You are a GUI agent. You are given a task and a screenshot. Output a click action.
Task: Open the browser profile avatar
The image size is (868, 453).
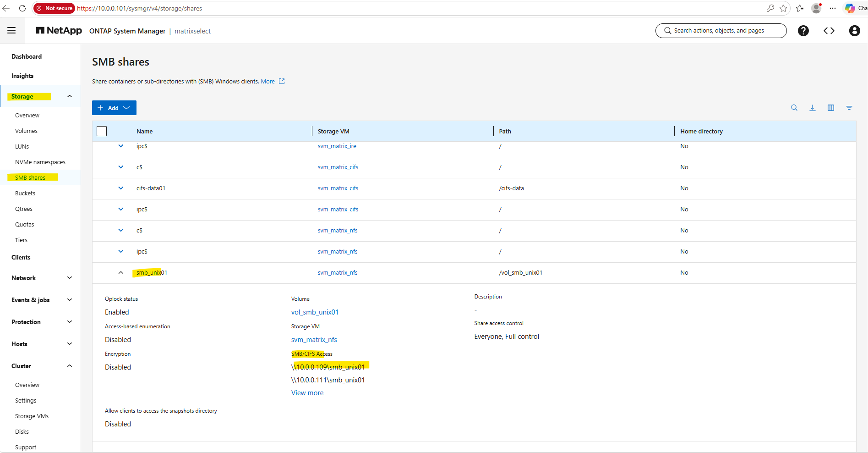(x=816, y=8)
